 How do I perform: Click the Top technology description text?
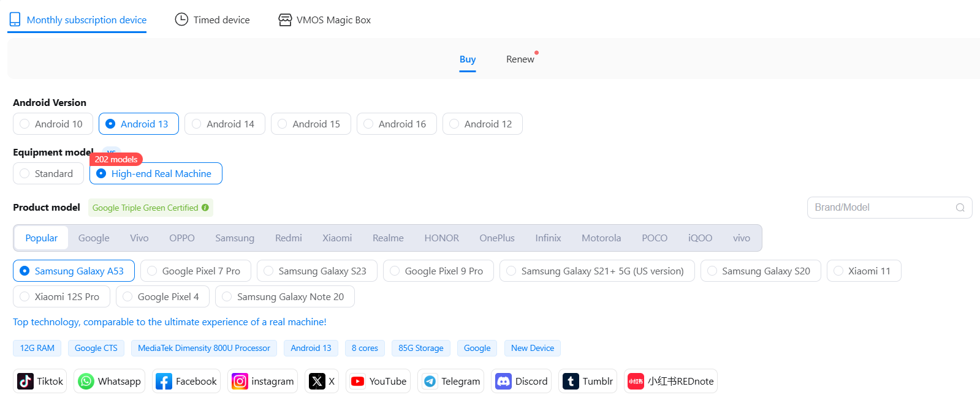coord(170,322)
